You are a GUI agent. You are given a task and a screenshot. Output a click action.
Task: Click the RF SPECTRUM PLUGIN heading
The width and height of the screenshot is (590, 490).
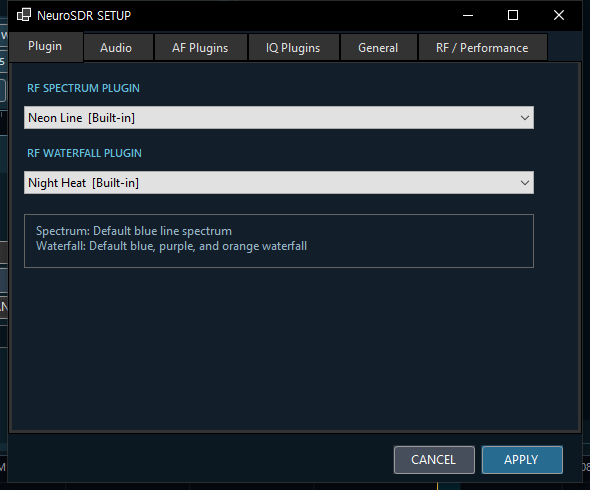point(83,88)
